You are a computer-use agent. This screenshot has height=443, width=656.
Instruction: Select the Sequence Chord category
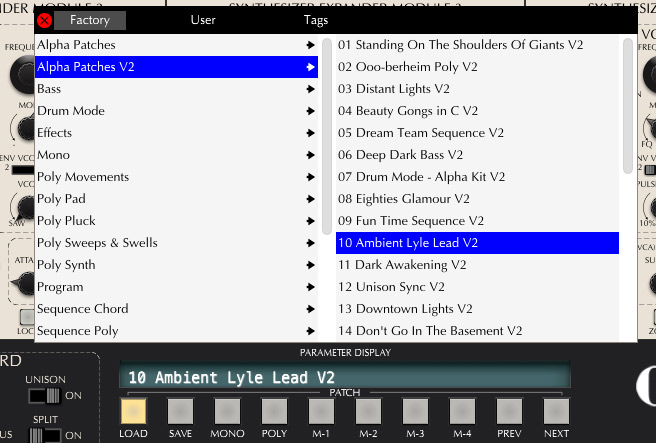(176, 309)
